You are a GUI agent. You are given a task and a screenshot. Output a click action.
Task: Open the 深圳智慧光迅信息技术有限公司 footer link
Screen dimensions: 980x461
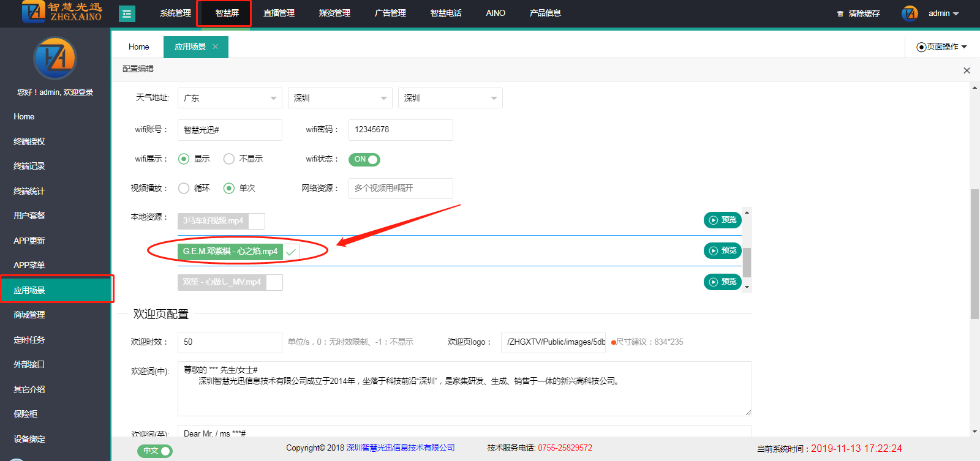401,448
